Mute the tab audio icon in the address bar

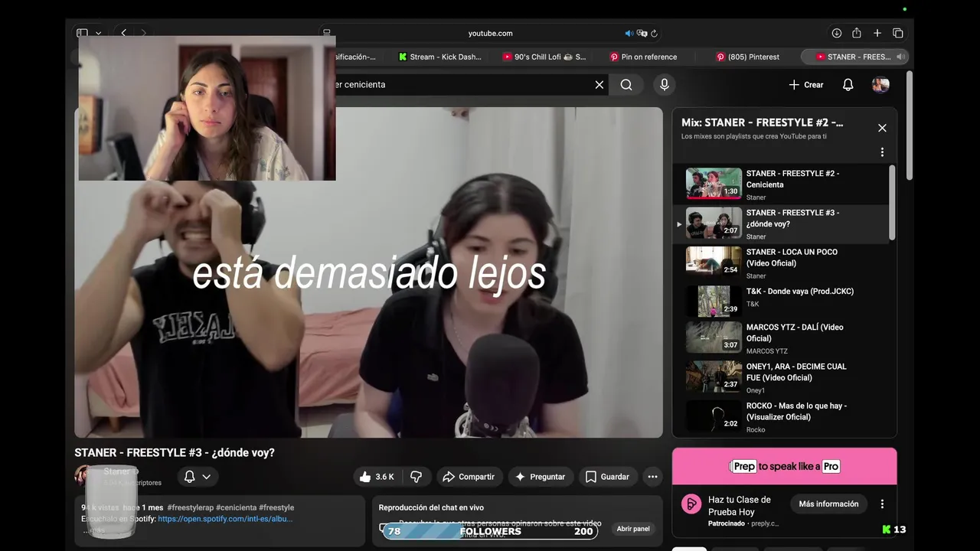pyautogui.click(x=629, y=33)
